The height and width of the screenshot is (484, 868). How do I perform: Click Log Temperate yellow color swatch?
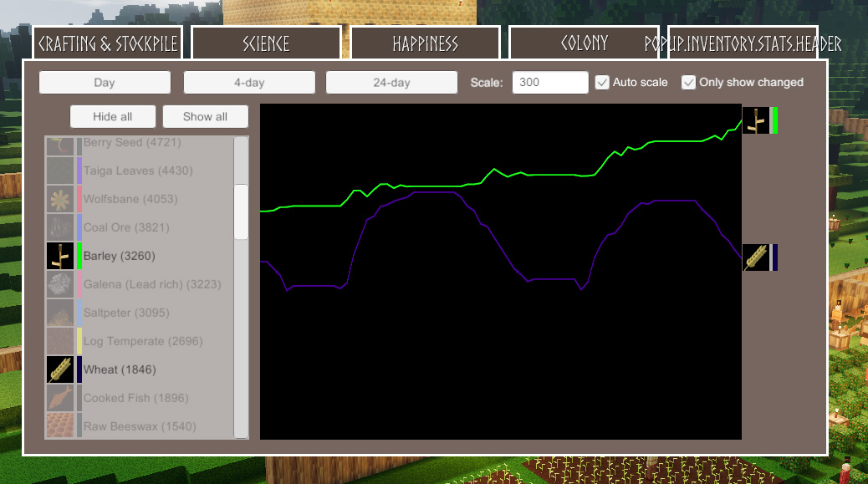coord(79,341)
